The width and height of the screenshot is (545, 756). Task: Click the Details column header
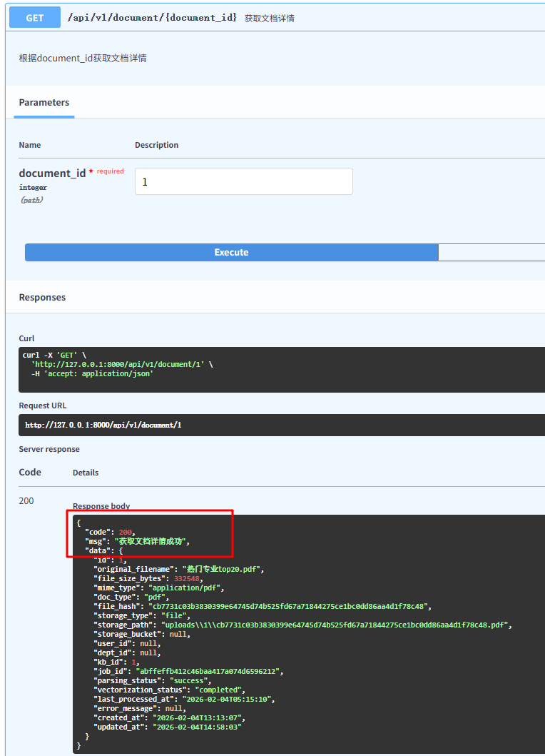click(x=86, y=473)
